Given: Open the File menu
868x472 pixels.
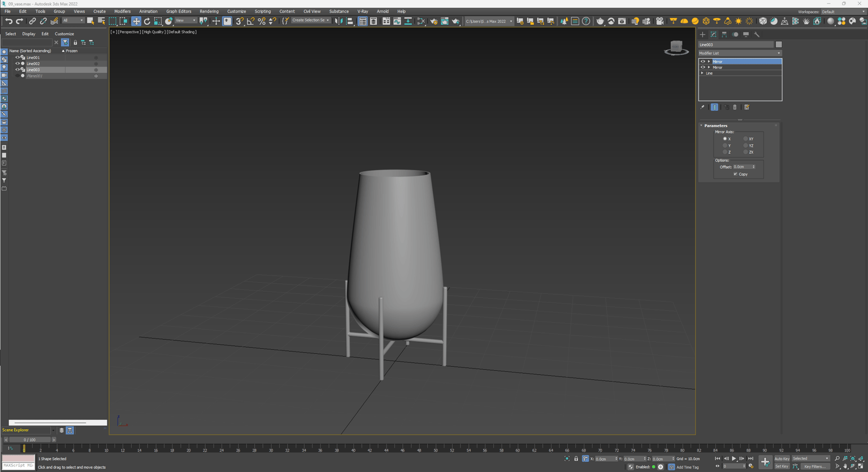Looking at the screenshot, I should pos(7,11).
